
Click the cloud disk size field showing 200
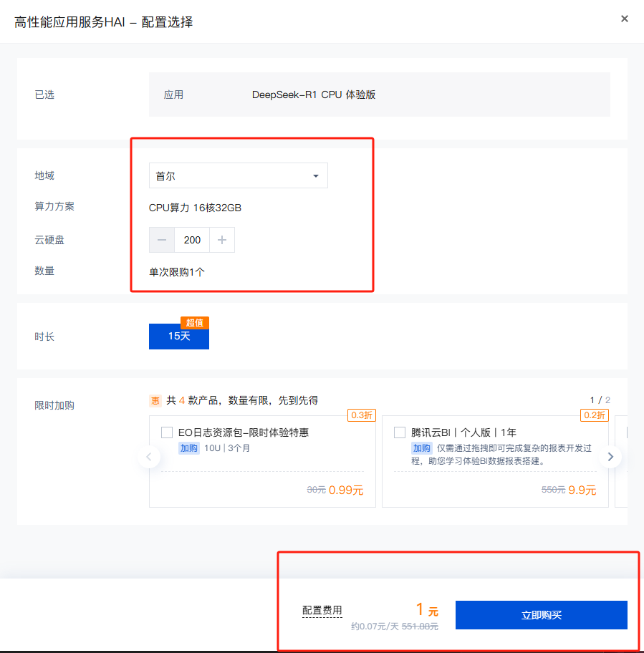(192, 240)
